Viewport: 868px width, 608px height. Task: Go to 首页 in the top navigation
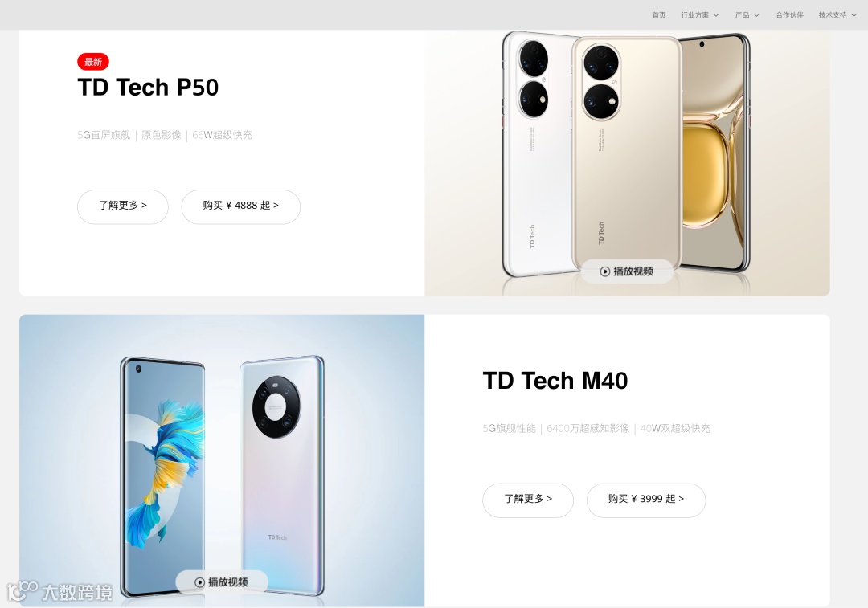(x=659, y=15)
